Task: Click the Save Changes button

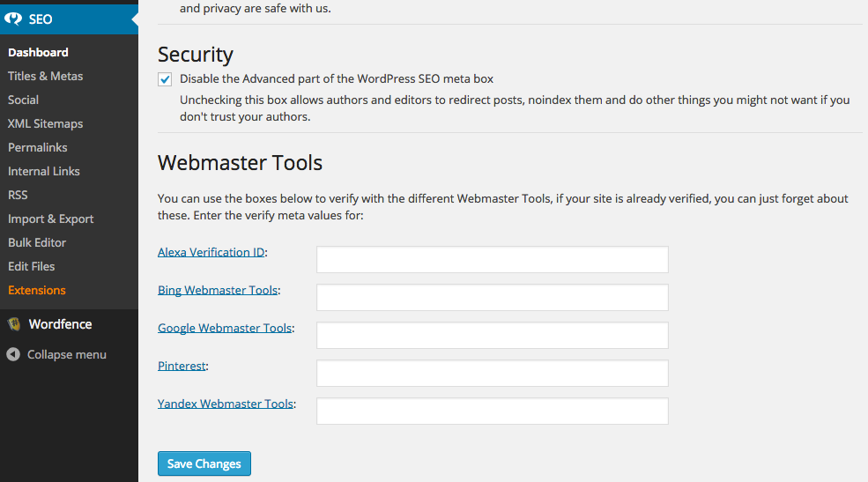Action: (204, 464)
